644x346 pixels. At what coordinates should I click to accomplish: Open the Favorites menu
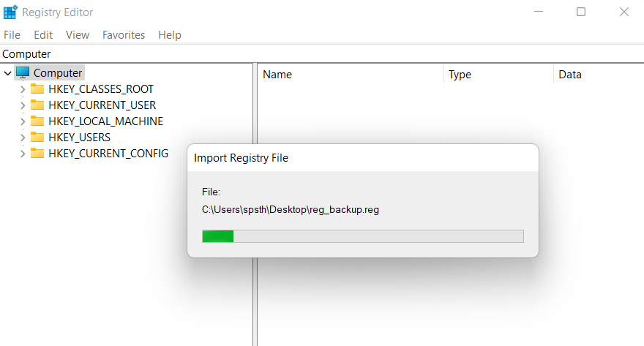tap(124, 35)
